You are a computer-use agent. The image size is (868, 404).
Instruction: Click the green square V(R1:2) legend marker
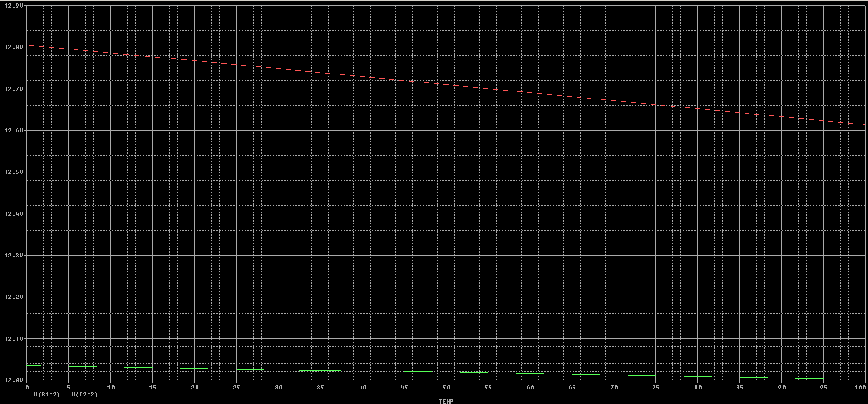coord(28,395)
